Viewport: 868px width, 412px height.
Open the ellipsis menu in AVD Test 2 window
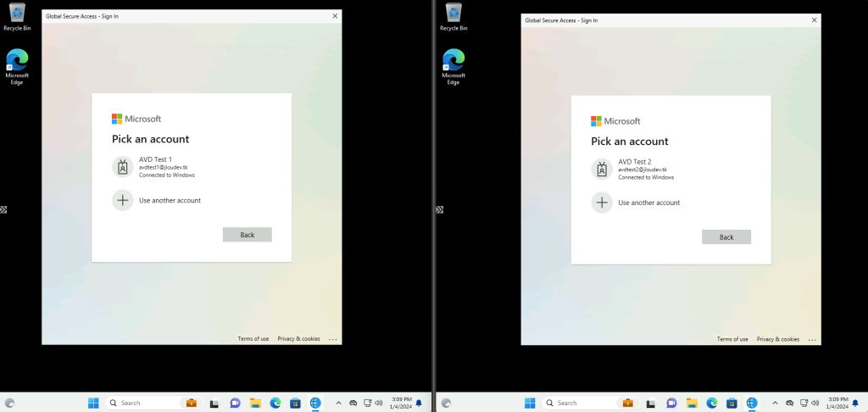(x=812, y=339)
